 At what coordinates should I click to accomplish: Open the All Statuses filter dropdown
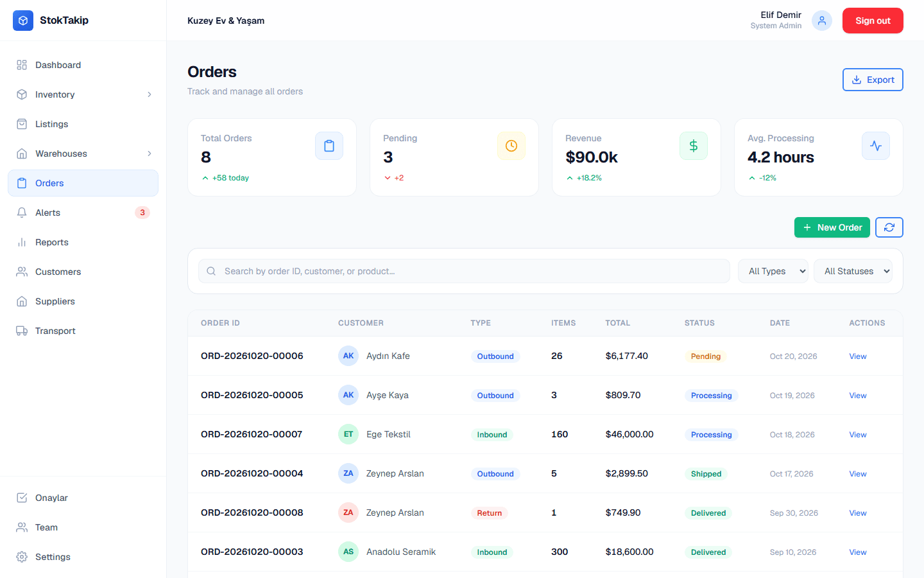pyautogui.click(x=853, y=271)
